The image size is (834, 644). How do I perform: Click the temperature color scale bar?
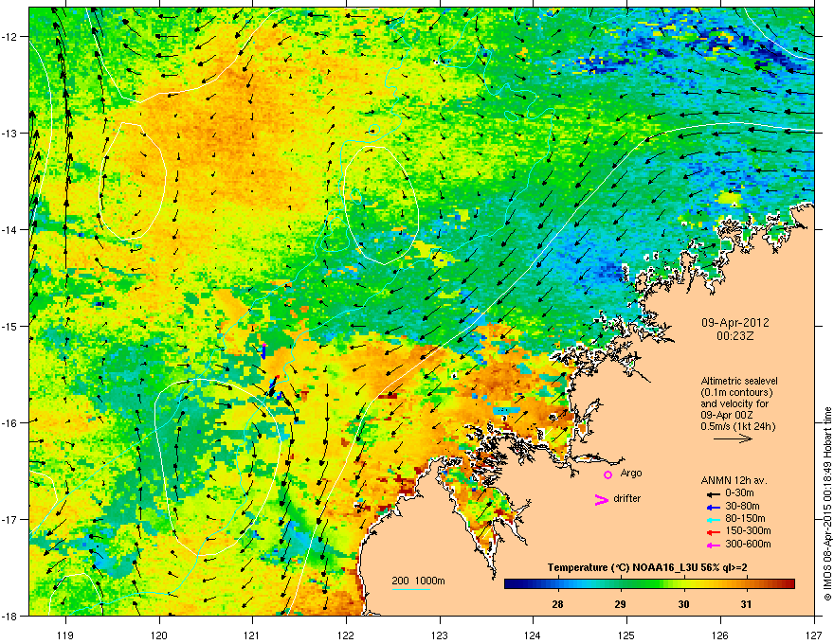pyautogui.click(x=649, y=583)
